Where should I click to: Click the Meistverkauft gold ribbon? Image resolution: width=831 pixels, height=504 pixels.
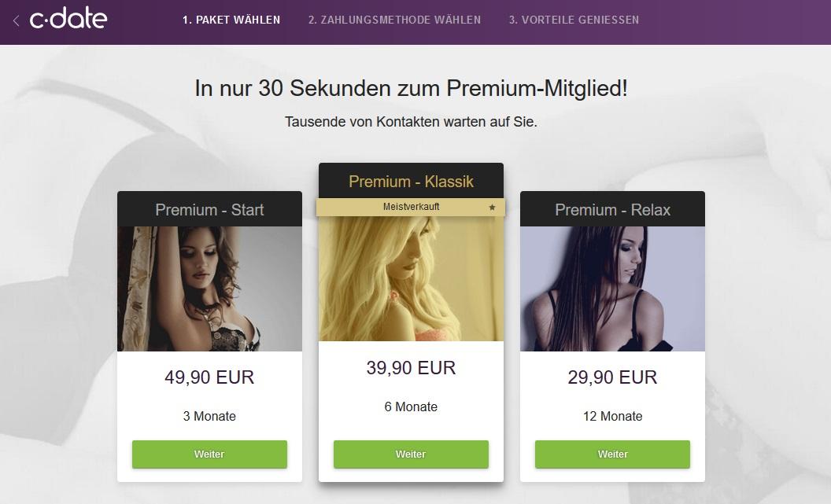[411, 207]
